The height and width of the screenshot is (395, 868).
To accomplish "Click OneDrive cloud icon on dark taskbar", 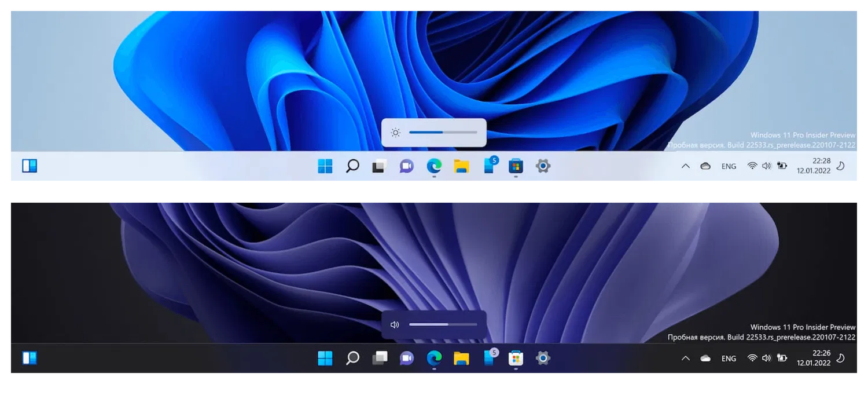I will tap(705, 359).
